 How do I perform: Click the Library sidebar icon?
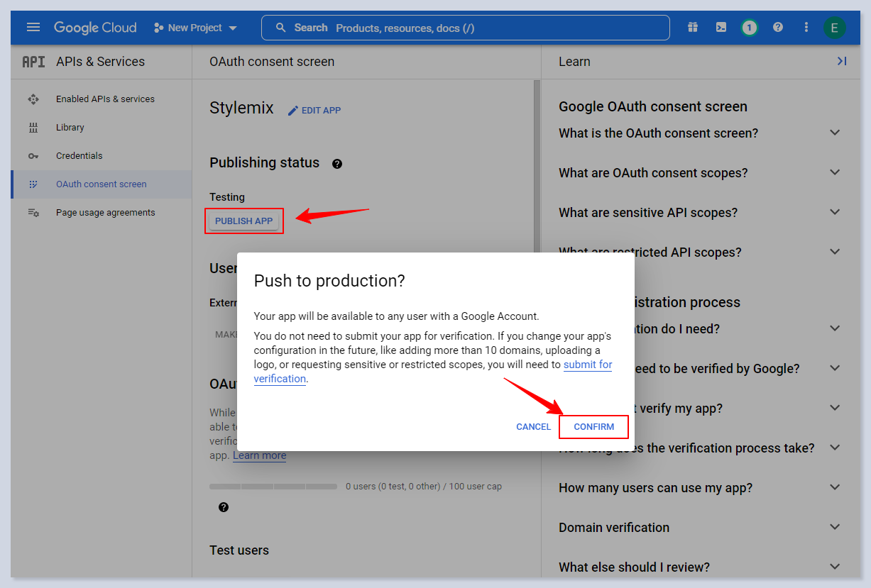point(33,128)
